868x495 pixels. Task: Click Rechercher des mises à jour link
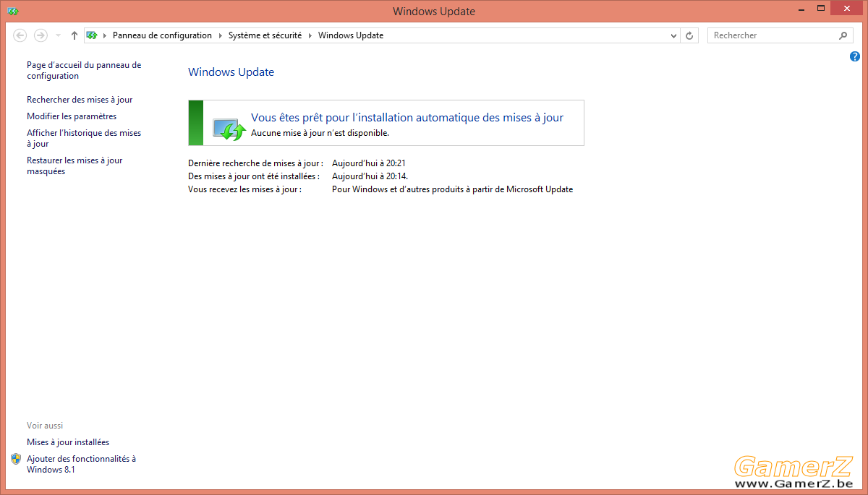pyautogui.click(x=80, y=100)
